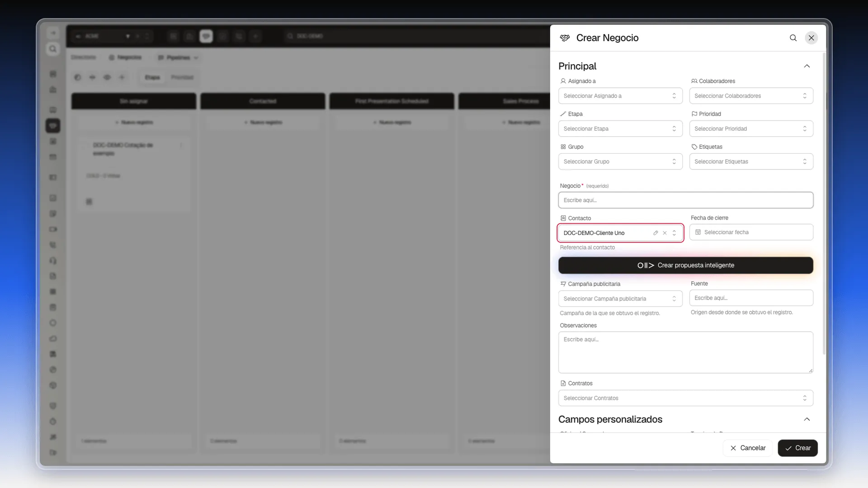Image resolution: width=868 pixels, height=488 pixels.
Task: Switch to the Etapa tab in background board
Action: (x=152, y=77)
